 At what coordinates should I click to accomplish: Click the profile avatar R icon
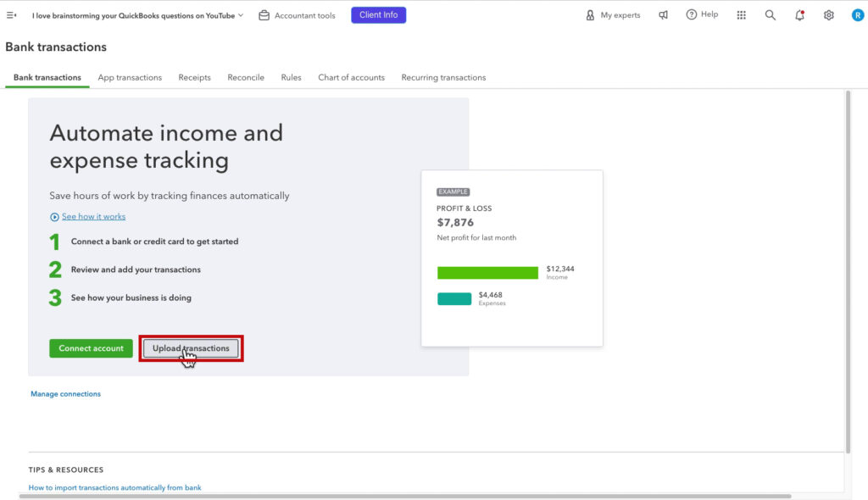856,14
